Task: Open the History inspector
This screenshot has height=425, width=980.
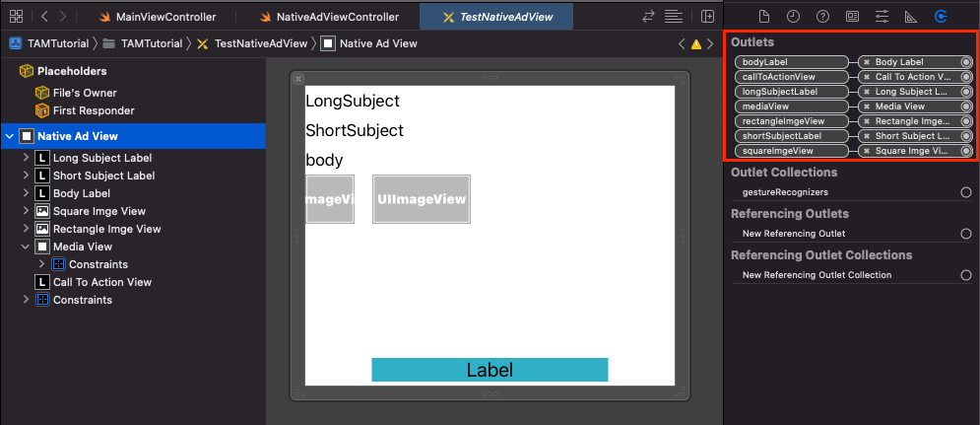Action: pyautogui.click(x=793, y=17)
